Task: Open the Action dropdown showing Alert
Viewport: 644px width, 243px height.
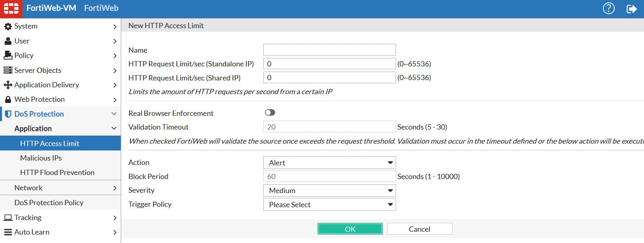Action: [329, 163]
